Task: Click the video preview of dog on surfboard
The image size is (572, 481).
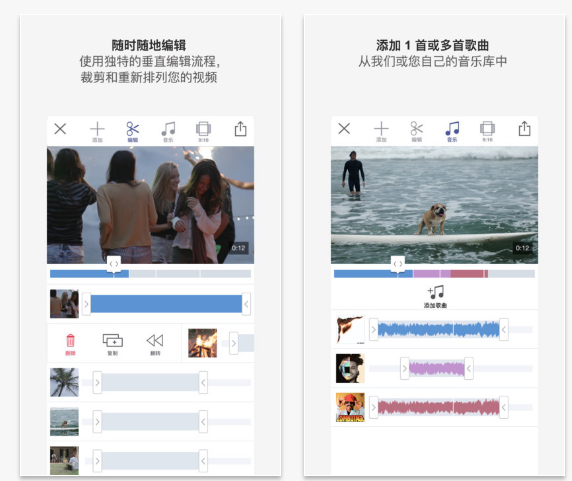Action: [434, 205]
